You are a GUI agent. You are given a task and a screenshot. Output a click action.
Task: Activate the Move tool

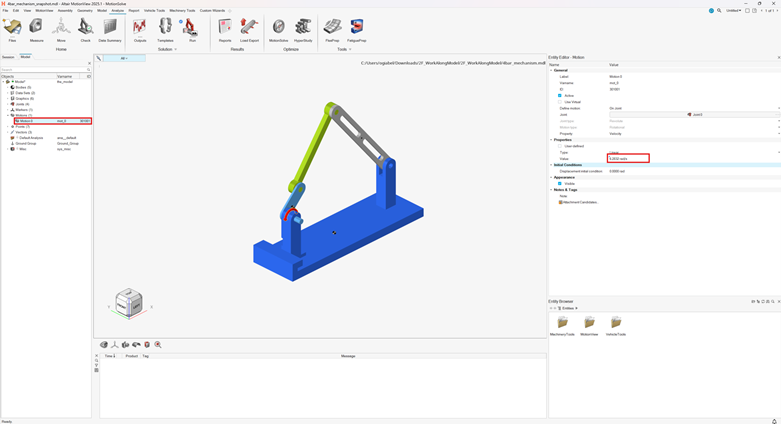(x=61, y=27)
